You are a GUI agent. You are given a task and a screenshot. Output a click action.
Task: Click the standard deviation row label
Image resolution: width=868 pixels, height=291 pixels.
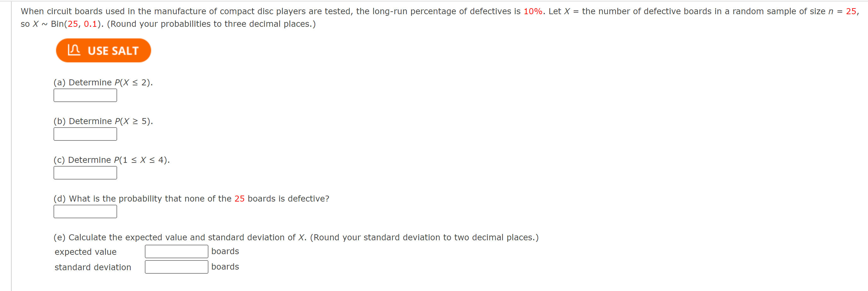tap(93, 267)
